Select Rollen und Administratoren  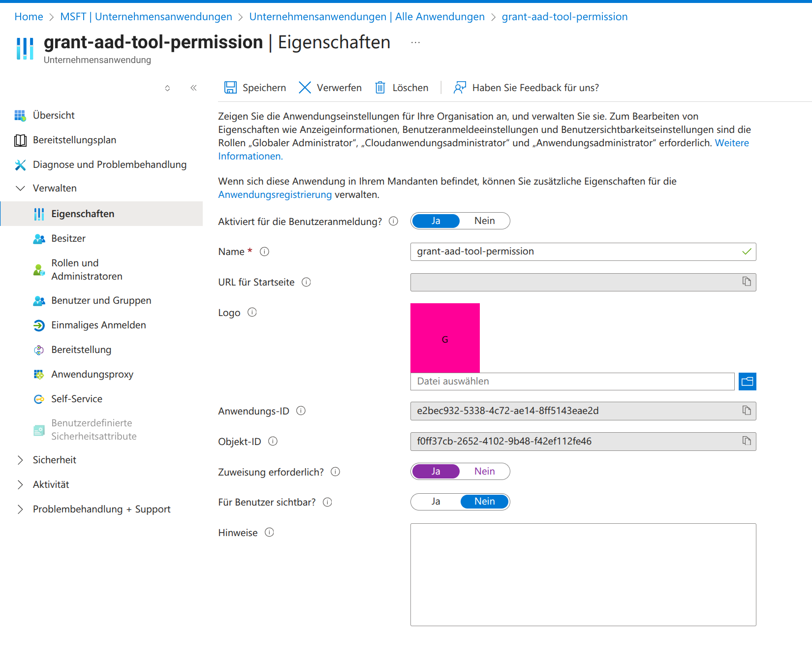pos(87,269)
